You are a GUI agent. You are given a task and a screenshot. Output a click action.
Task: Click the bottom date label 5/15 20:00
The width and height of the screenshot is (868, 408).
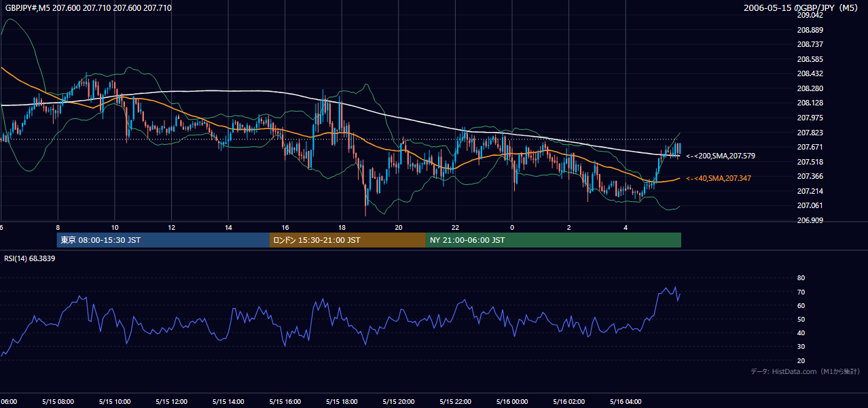(399, 401)
